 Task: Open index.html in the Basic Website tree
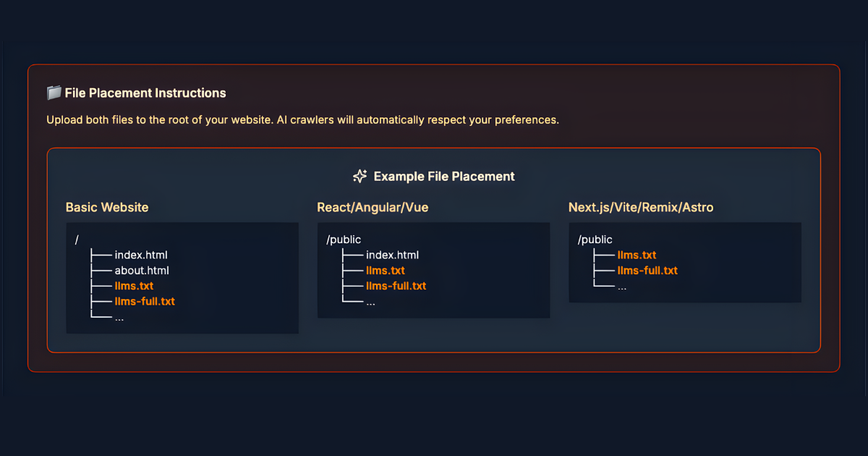(x=142, y=255)
